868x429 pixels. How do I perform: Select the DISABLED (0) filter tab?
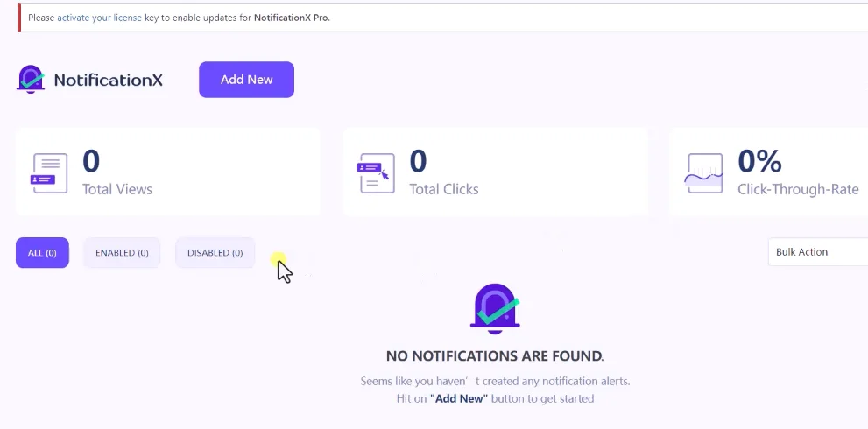click(215, 252)
